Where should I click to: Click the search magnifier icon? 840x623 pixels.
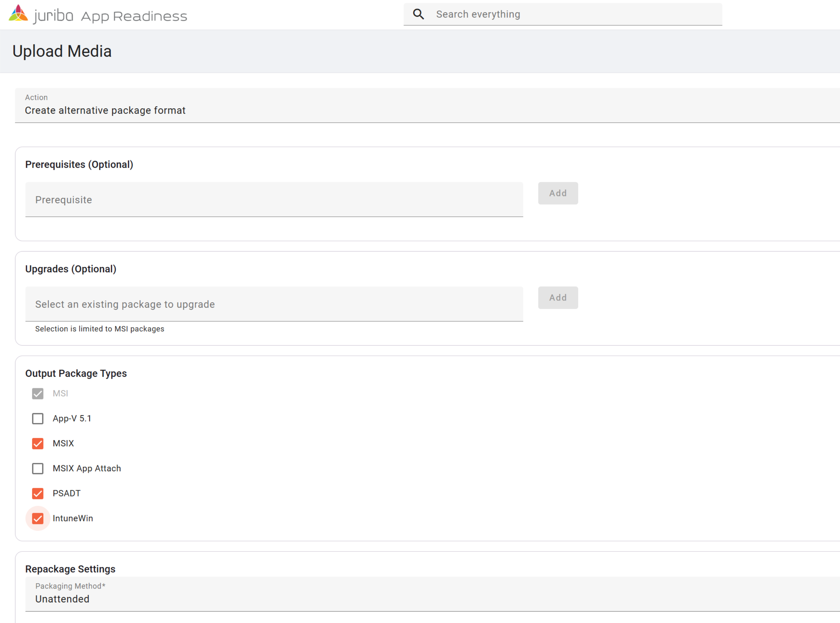coord(418,14)
